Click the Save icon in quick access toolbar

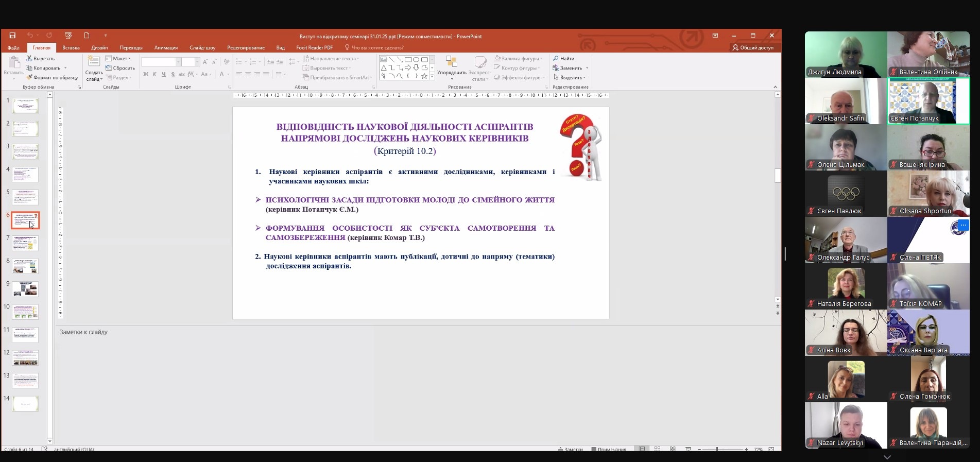(12, 36)
